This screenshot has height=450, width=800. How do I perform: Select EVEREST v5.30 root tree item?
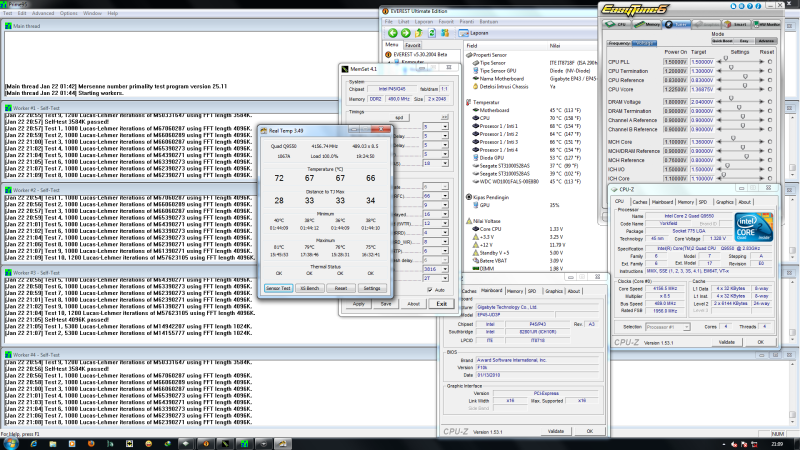pyautogui.click(x=416, y=55)
